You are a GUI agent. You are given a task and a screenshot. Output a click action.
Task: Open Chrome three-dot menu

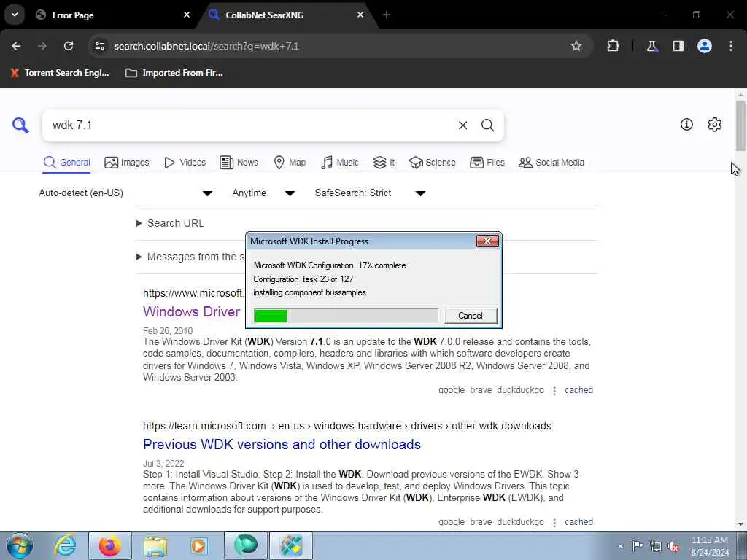[731, 46]
